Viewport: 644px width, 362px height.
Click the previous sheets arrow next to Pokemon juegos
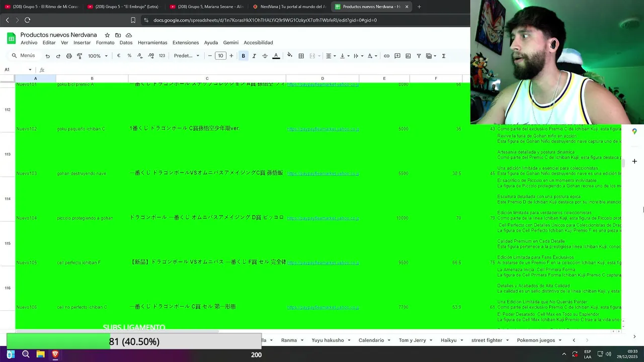(574, 340)
